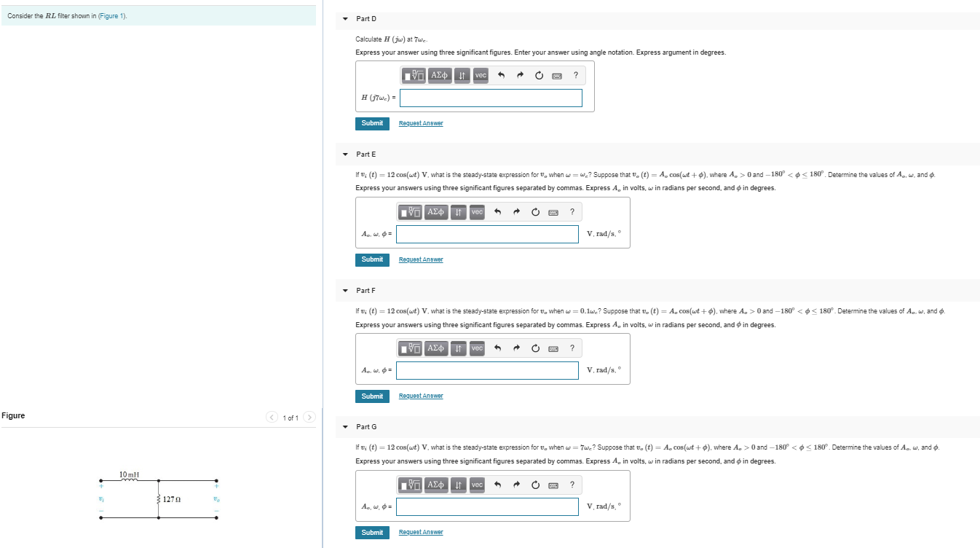Submit the Part D answer
980x548 pixels.
point(372,123)
